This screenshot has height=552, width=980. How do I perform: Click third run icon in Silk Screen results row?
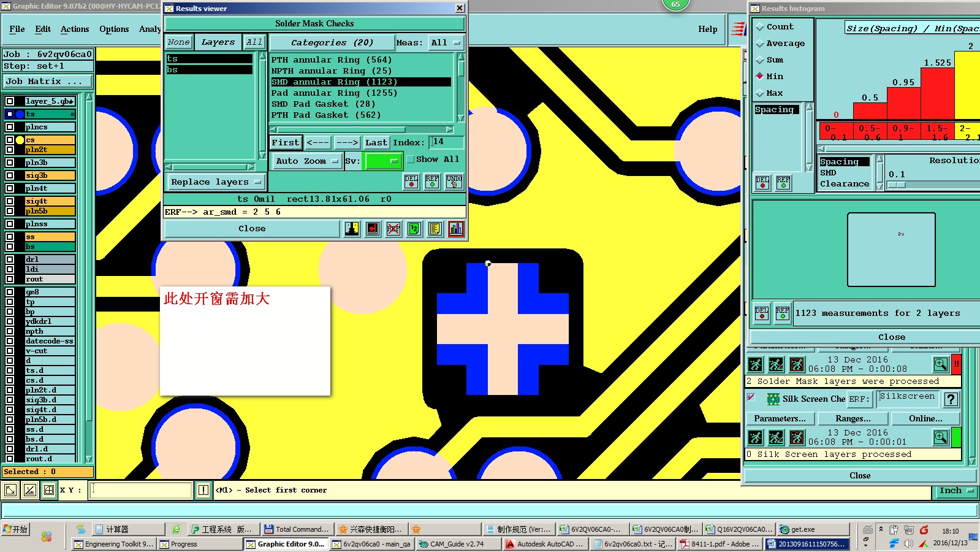coord(797,437)
